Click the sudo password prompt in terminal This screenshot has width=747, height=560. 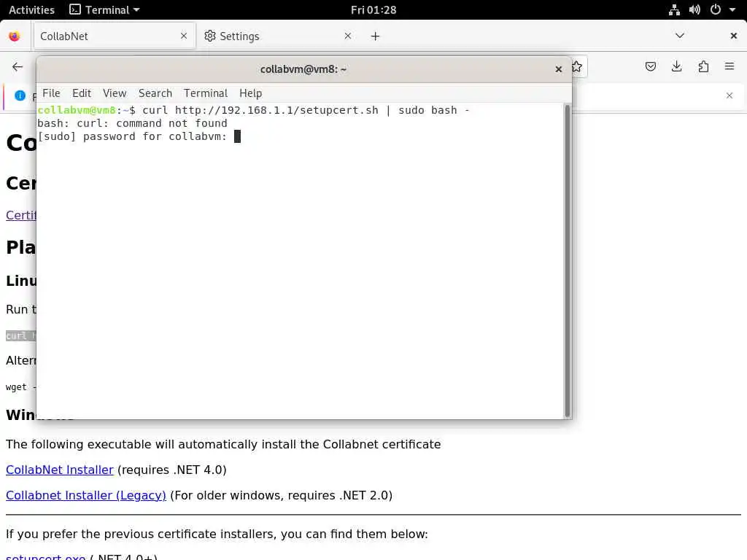133,136
